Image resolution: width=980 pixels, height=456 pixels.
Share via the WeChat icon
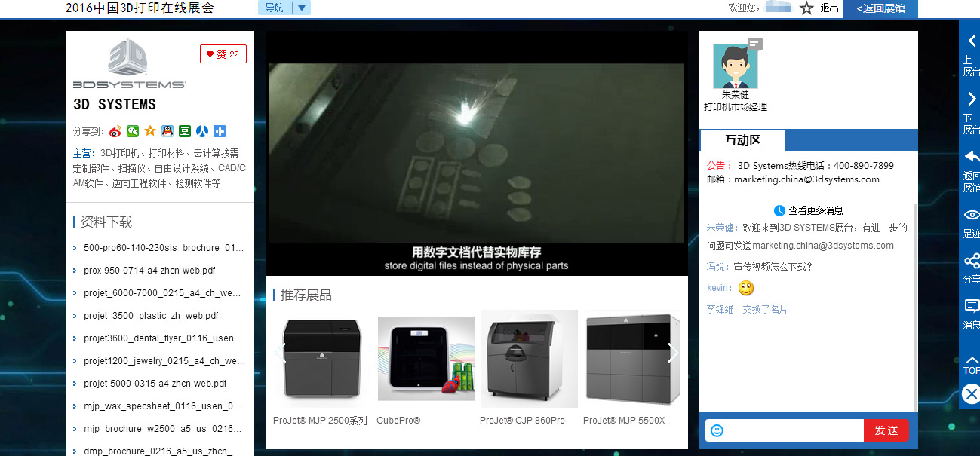point(133,131)
